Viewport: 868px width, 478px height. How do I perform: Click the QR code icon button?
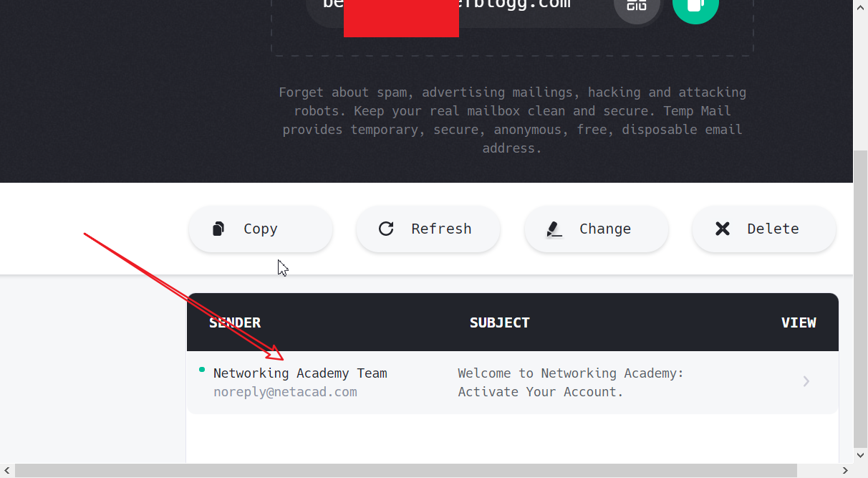click(x=637, y=6)
